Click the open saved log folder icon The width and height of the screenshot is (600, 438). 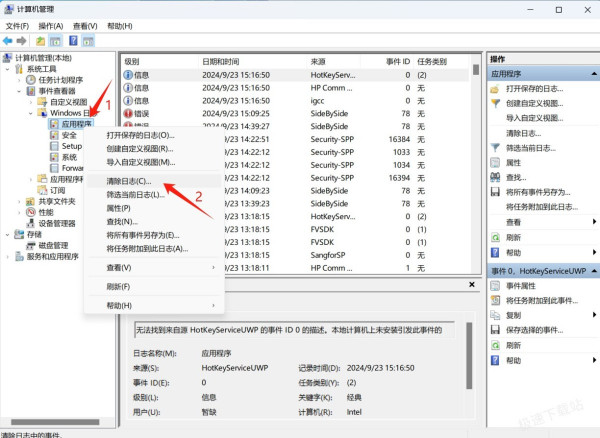pyautogui.click(x=496, y=89)
